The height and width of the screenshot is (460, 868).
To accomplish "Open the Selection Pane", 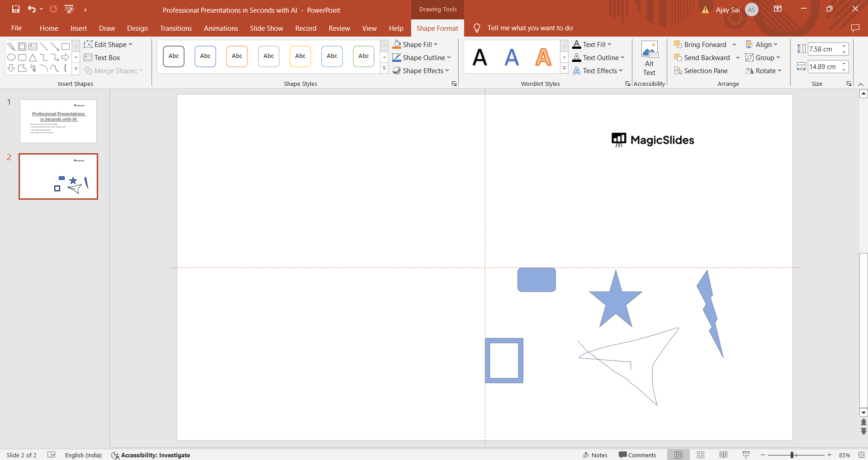I will click(x=701, y=71).
